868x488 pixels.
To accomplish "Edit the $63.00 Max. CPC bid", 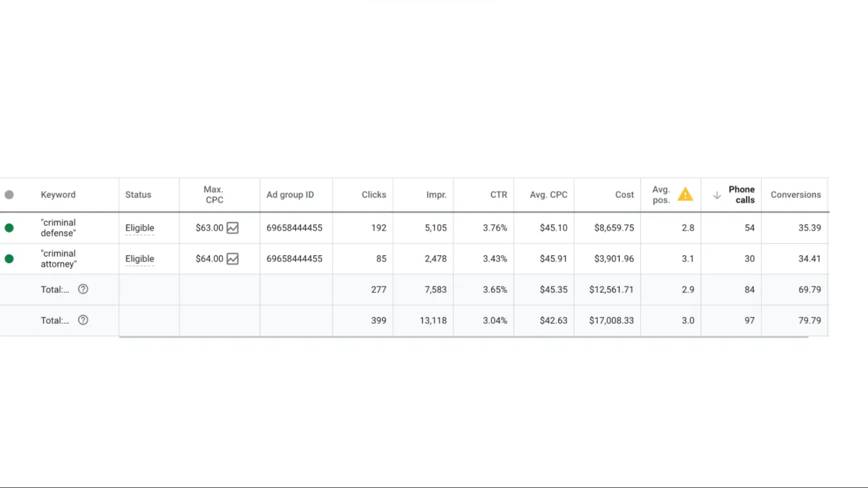I will pyautogui.click(x=209, y=228).
